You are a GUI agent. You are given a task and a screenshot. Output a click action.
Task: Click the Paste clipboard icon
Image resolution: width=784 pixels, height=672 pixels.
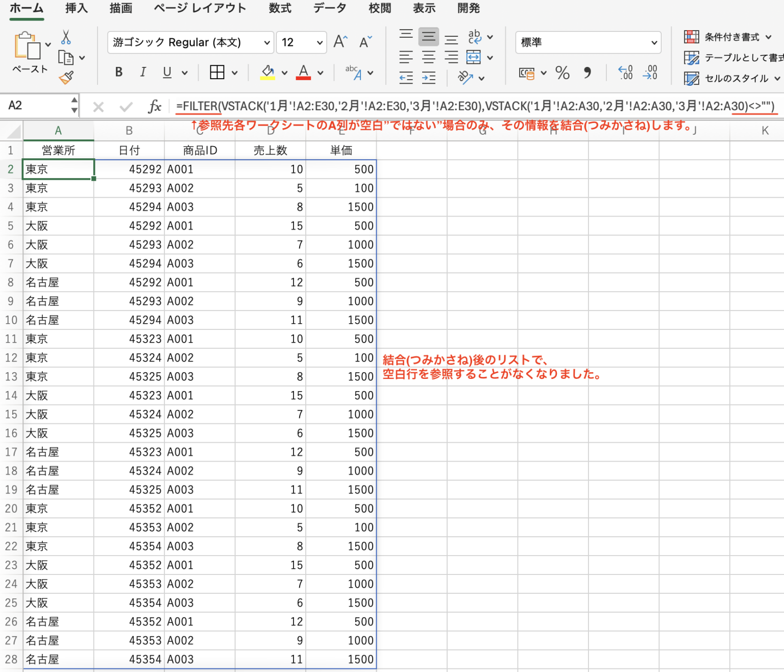(x=27, y=46)
